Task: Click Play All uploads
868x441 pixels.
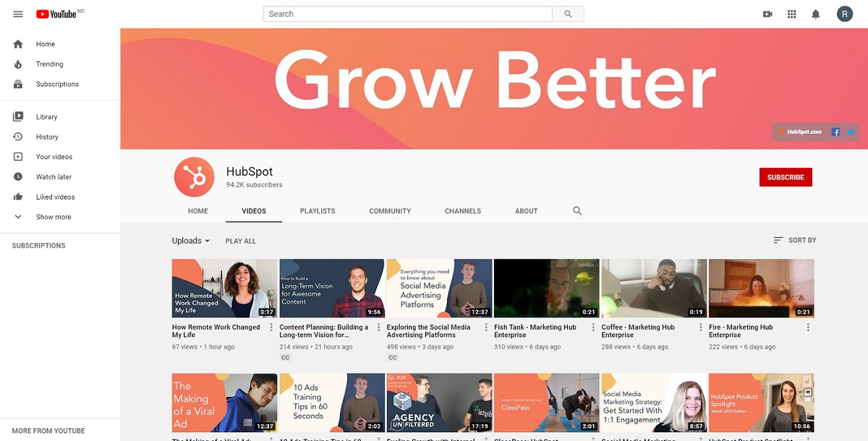Action: [x=241, y=241]
